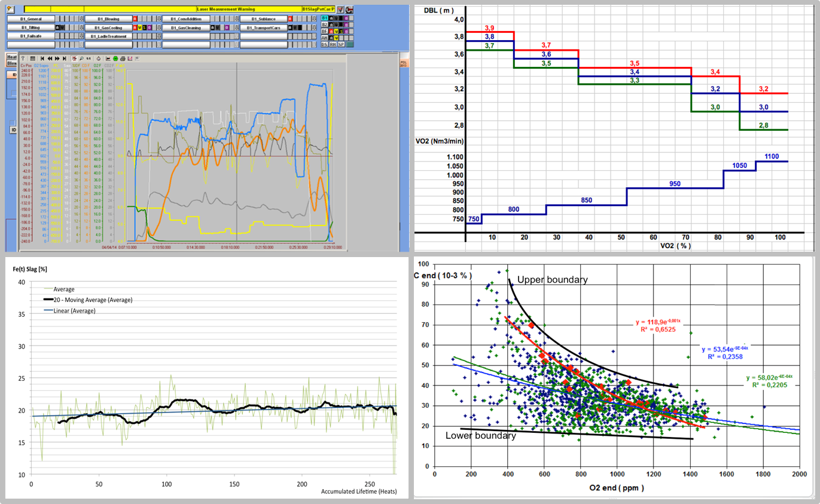Click the green round status icon in toolbar
This screenshot has width=820, height=504.
(x=115, y=59)
